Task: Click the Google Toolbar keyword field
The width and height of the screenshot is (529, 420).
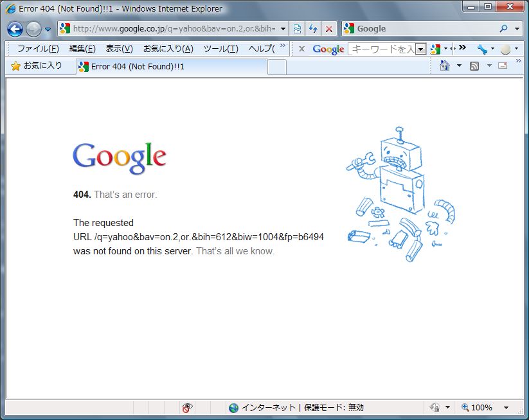Action: pyautogui.click(x=382, y=49)
